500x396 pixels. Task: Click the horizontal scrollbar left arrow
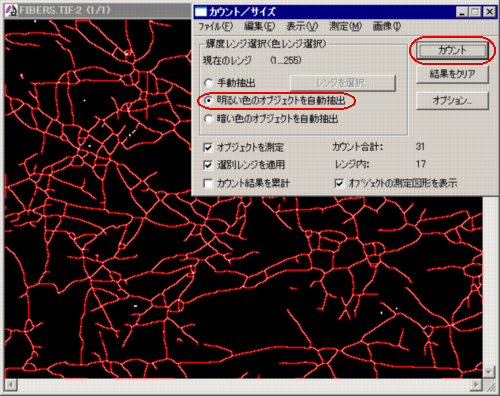[10, 385]
